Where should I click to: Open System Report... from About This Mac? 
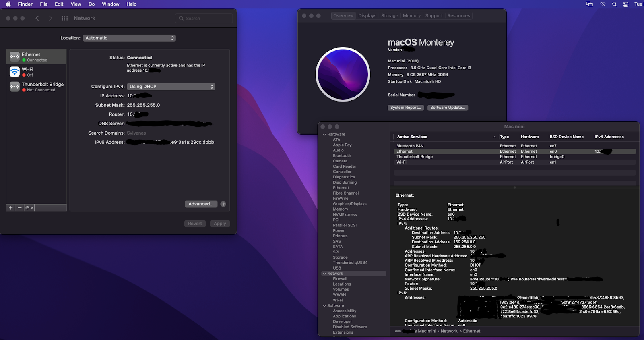(x=405, y=108)
